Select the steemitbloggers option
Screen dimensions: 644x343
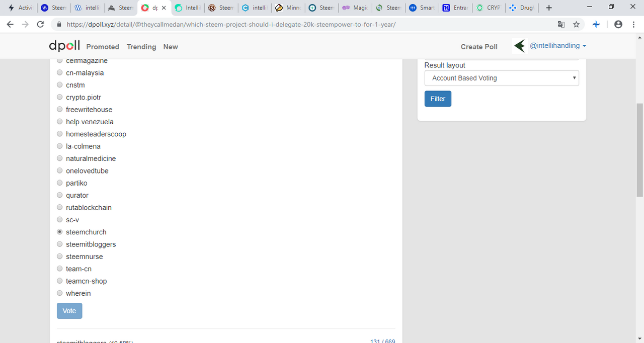tap(60, 244)
